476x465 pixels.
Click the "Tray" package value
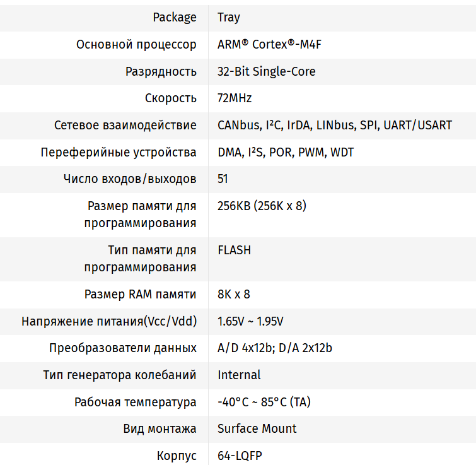tap(229, 18)
